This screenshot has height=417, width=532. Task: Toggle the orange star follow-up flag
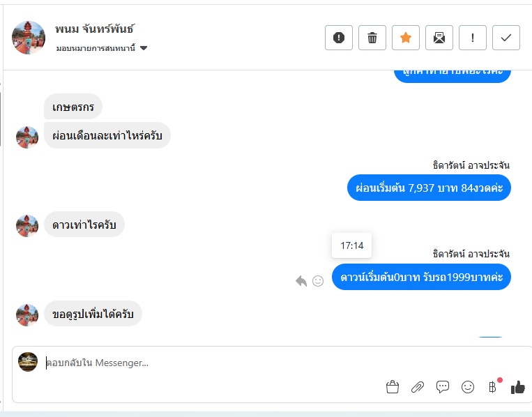point(406,38)
